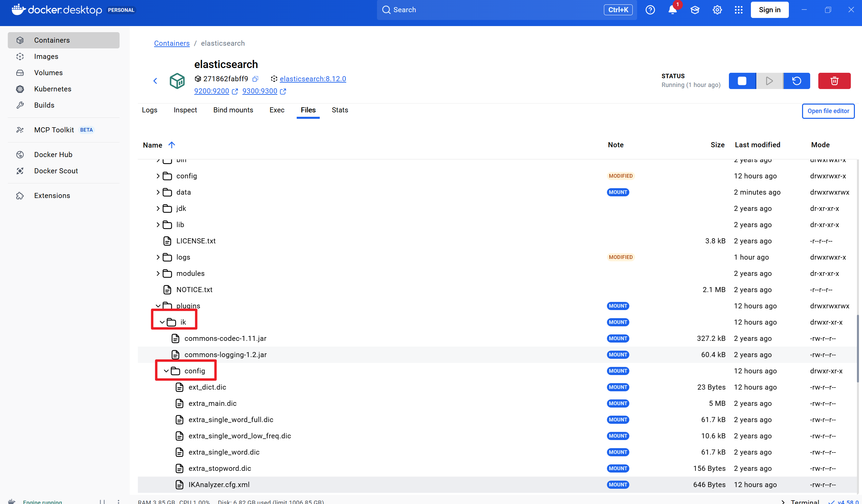Click the restart container icon
This screenshot has width=862, height=504.
(x=796, y=81)
